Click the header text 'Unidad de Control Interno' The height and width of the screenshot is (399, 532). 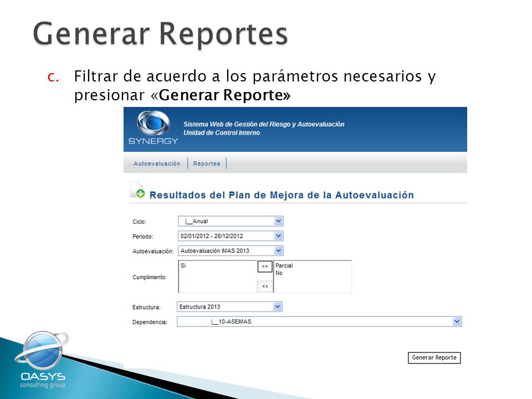click(x=222, y=133)
